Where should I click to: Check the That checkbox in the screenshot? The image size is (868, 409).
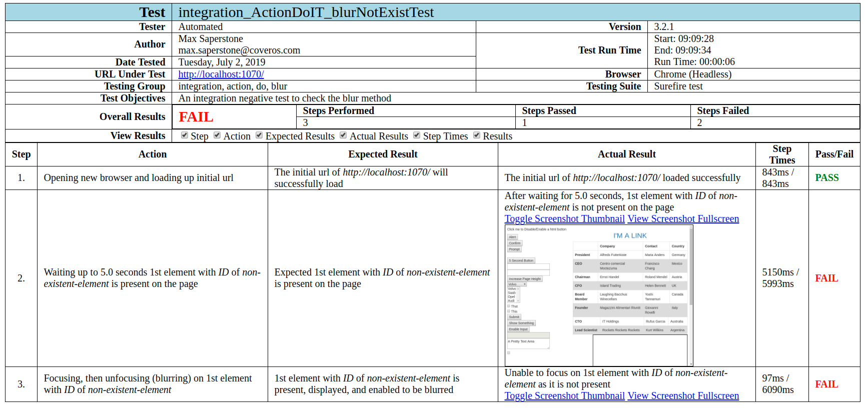point(509,306)
